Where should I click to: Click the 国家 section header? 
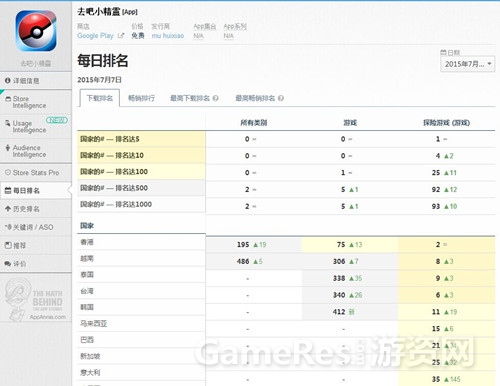click(87, 226)
